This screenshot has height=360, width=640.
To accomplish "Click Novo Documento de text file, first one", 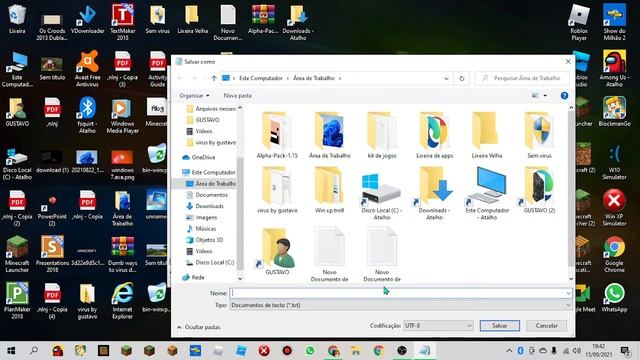I will click(329, 255).
